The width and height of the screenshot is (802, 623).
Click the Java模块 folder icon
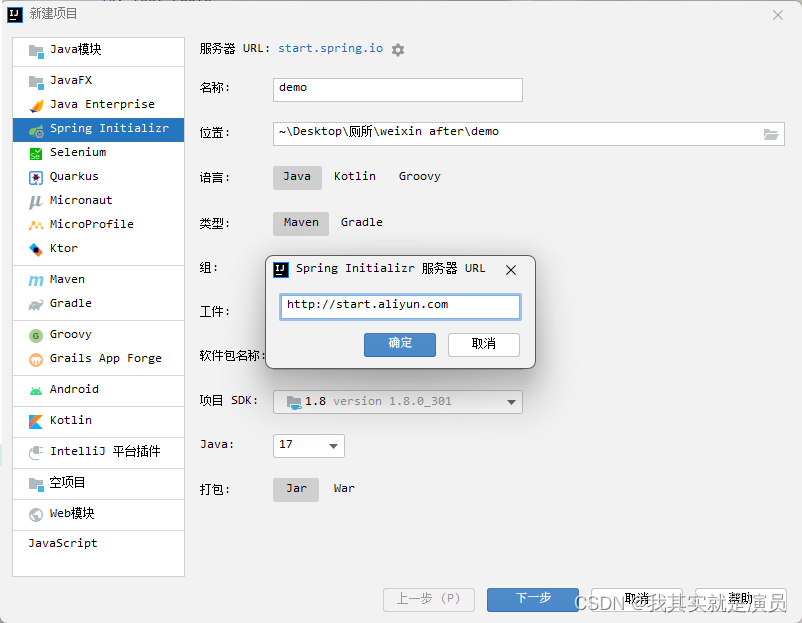[x=36, y=51]
